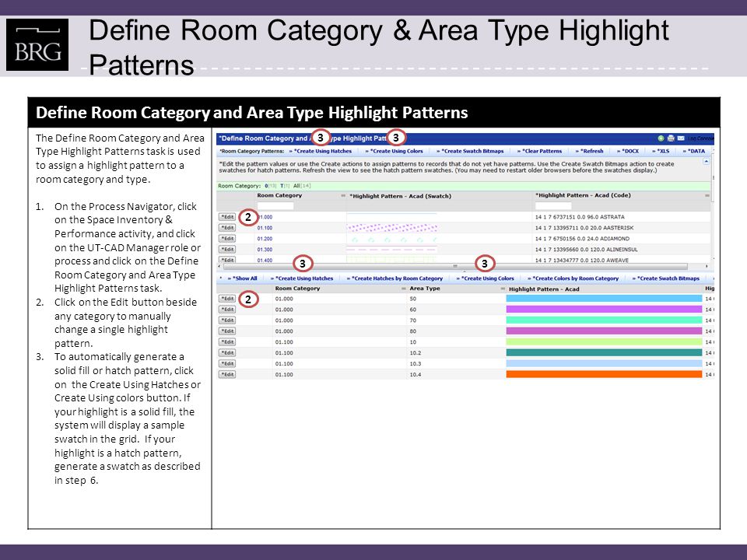
Task: Click the upper grid horizontal scrollbar
Action: coord(455,266)
